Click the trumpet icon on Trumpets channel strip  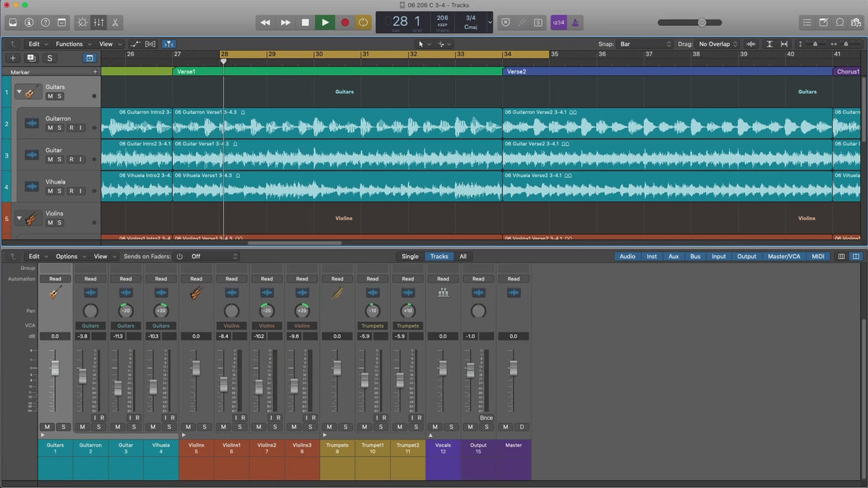[x=337, y=293]
